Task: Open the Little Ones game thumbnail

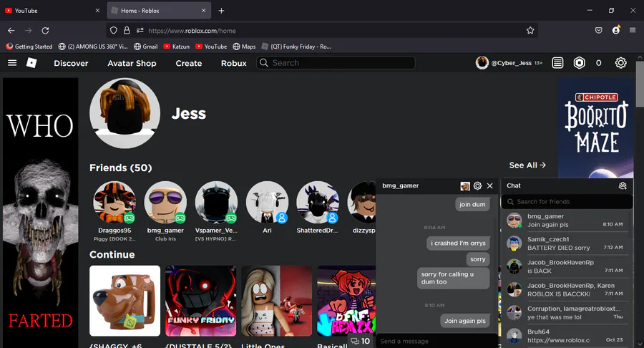Action: click(x=276, y=301)
